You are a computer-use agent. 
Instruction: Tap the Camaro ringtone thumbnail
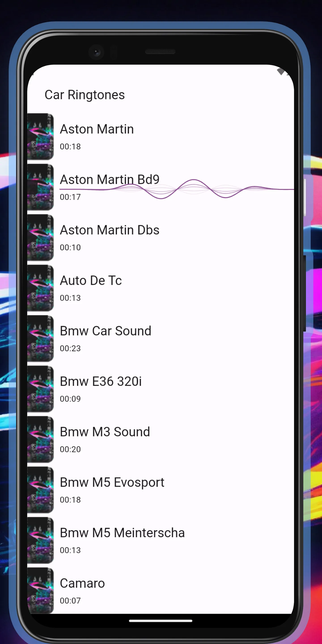click(40, 591)
